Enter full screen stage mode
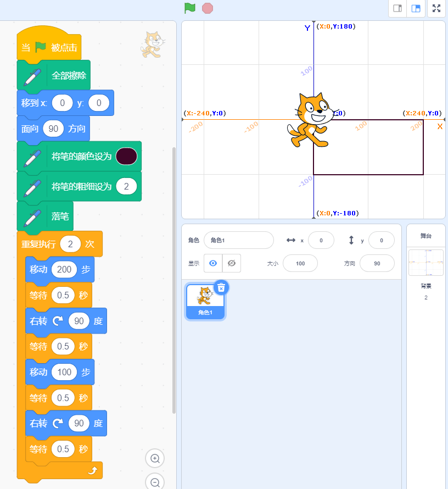 pos(436,8)
